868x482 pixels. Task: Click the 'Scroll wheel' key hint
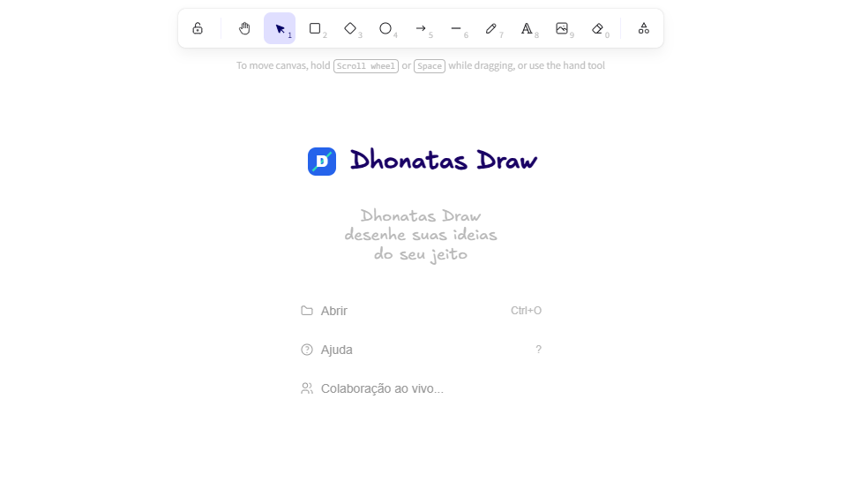[x=366, y=66]
